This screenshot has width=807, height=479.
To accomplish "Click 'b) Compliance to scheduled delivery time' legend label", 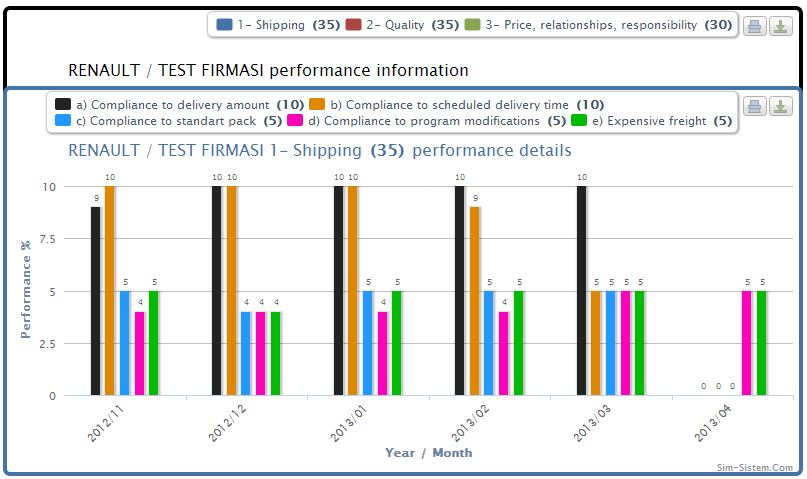I will tap(467, 105).
